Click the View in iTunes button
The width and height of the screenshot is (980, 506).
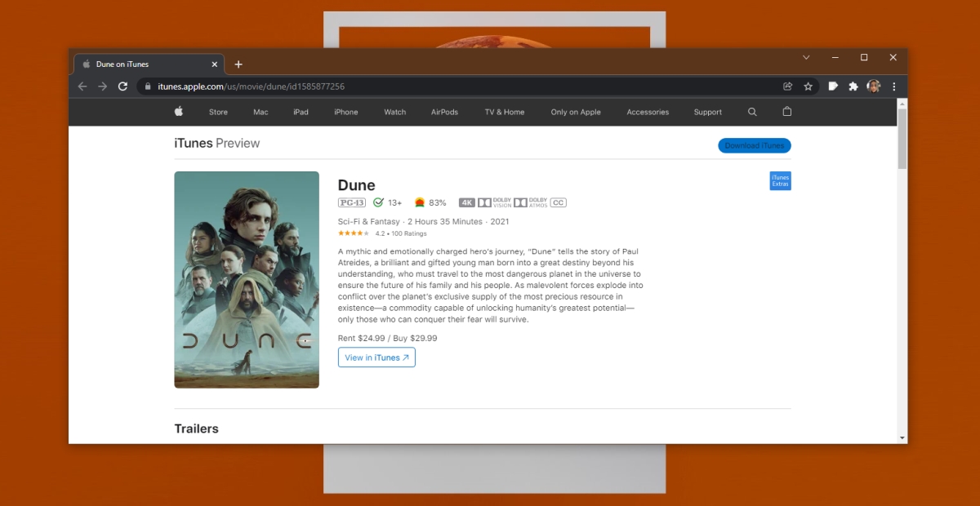click(x=376, y=357)
